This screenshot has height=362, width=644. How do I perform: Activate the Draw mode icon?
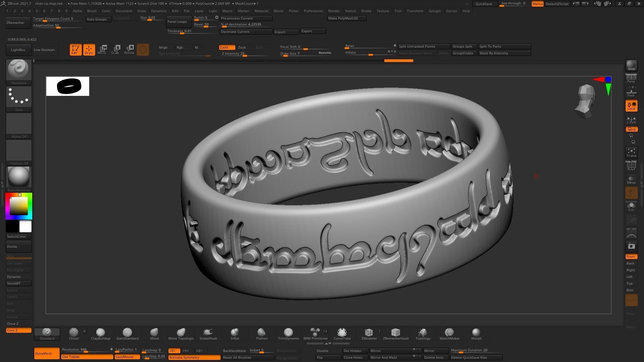pyautogui.click(x=89, y=50)
